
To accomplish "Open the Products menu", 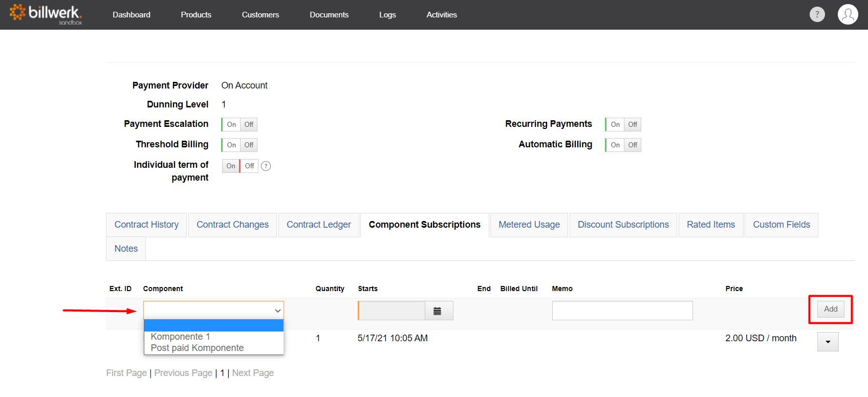I will tap(196, 15).
